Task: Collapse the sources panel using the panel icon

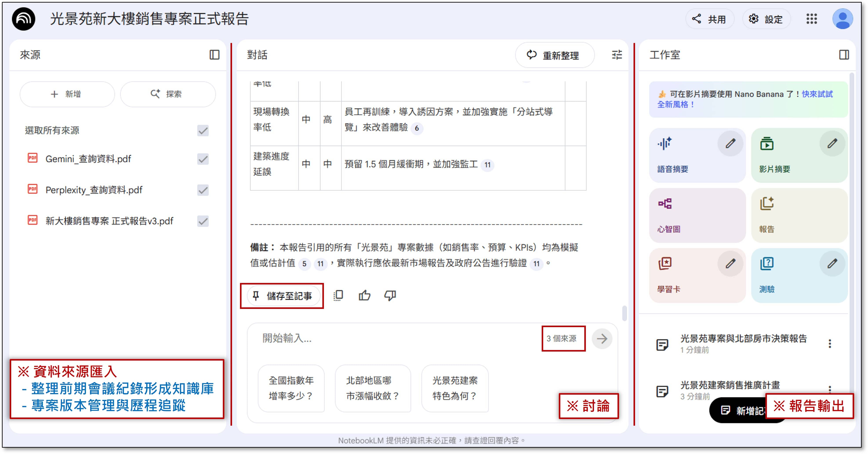Action: [x=214, y=55]
